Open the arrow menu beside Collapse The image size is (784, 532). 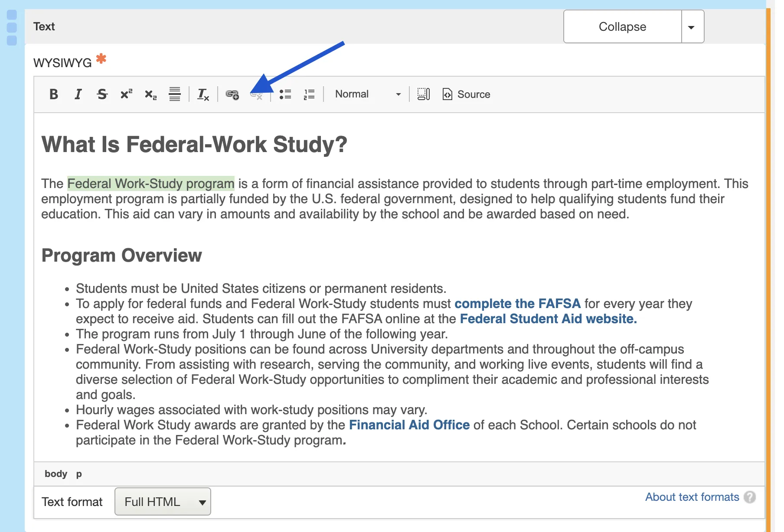click(692, 26)
